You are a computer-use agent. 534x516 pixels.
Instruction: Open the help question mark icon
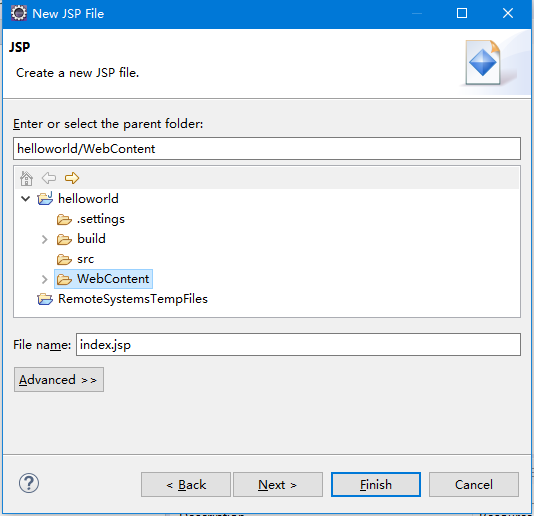click(x=29, y=483)
